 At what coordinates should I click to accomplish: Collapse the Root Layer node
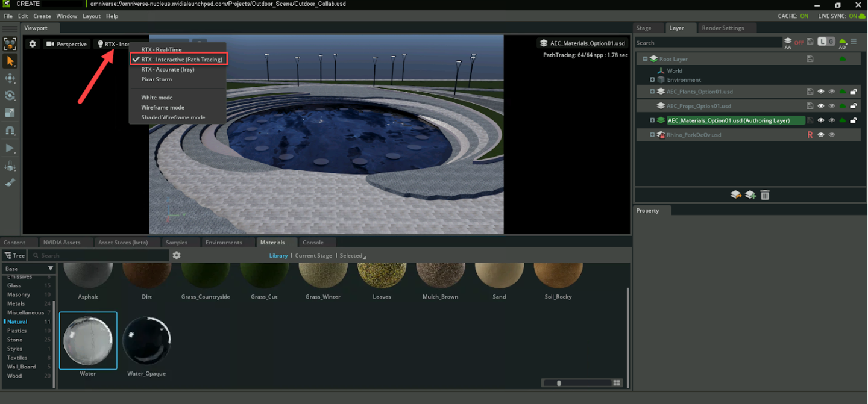pos(645,59)
